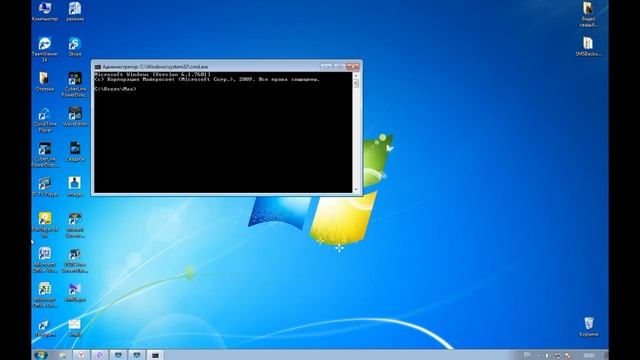The width and height of the screenshot is (640, 360).
Task: Open the SMSBackup folder icon
Action: (588, 47)
